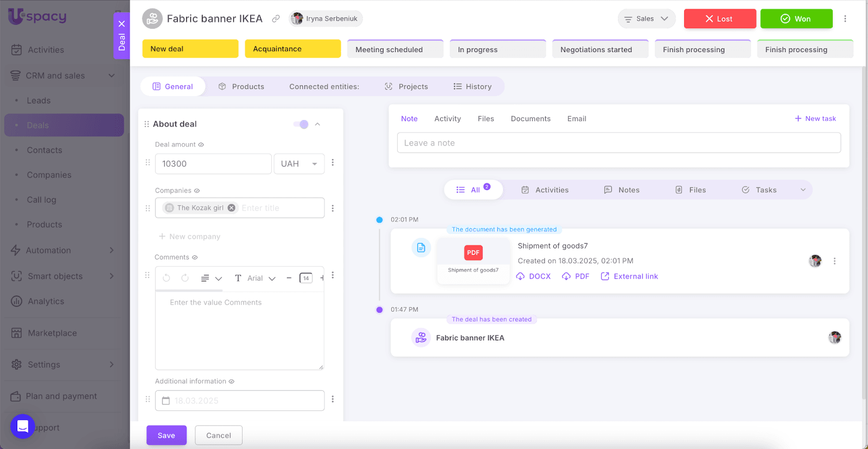Collapse the About deal section

pyautogui.click(x=318, y=124)
